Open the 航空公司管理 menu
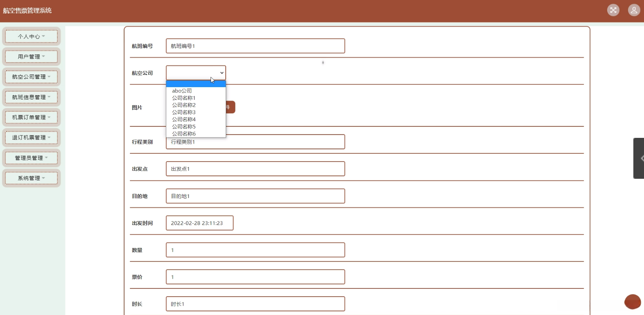The image size is (644, 315). pos(32,77)
